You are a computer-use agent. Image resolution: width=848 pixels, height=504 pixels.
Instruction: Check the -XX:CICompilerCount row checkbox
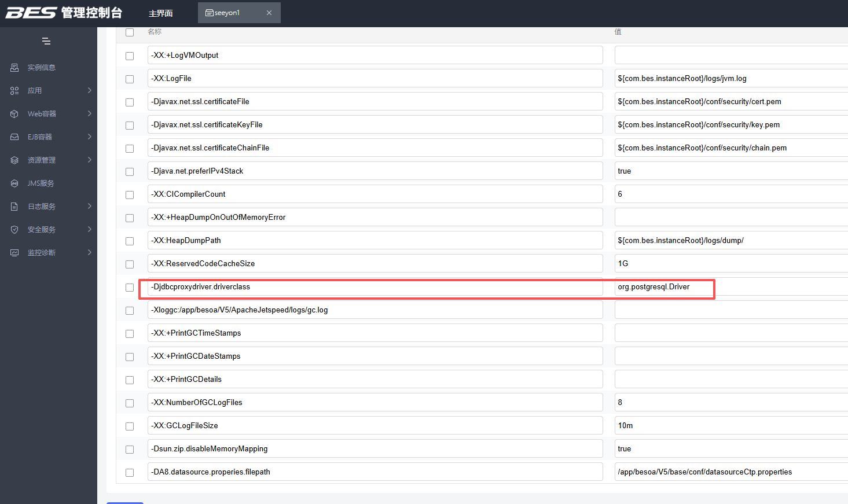130,195
